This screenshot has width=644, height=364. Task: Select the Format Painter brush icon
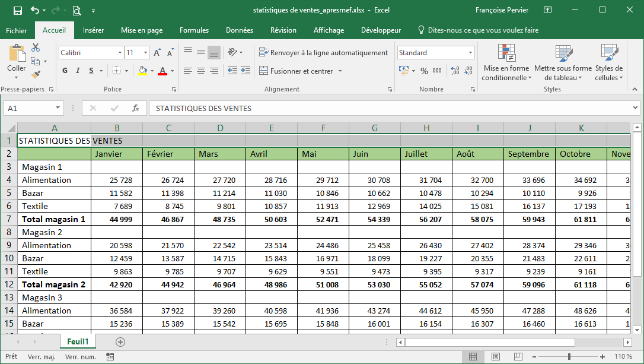click(x=36, y=75)
